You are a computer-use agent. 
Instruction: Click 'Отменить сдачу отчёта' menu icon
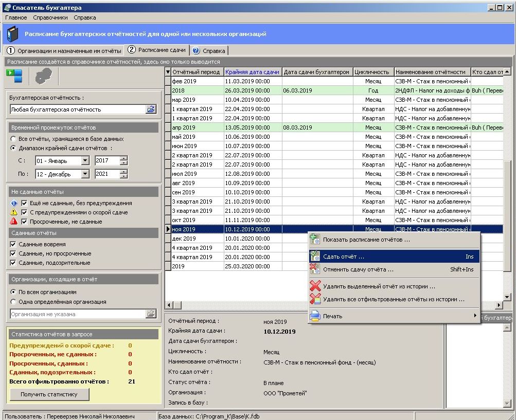pyautogui.click(x=315, y=269)
